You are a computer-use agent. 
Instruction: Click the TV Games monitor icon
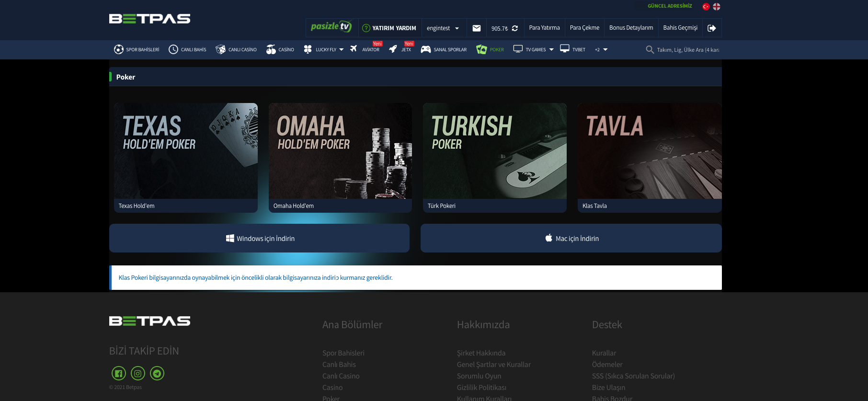(518, 49)
